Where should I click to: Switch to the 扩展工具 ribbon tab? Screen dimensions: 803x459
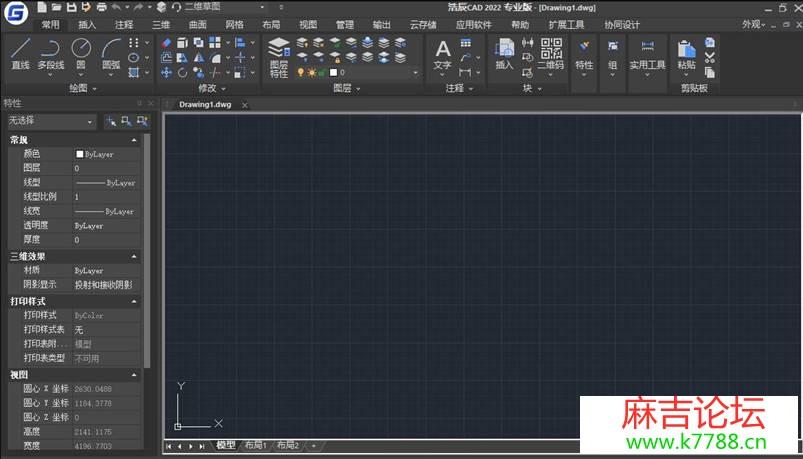pyautogui.click(x=566, y=25)
